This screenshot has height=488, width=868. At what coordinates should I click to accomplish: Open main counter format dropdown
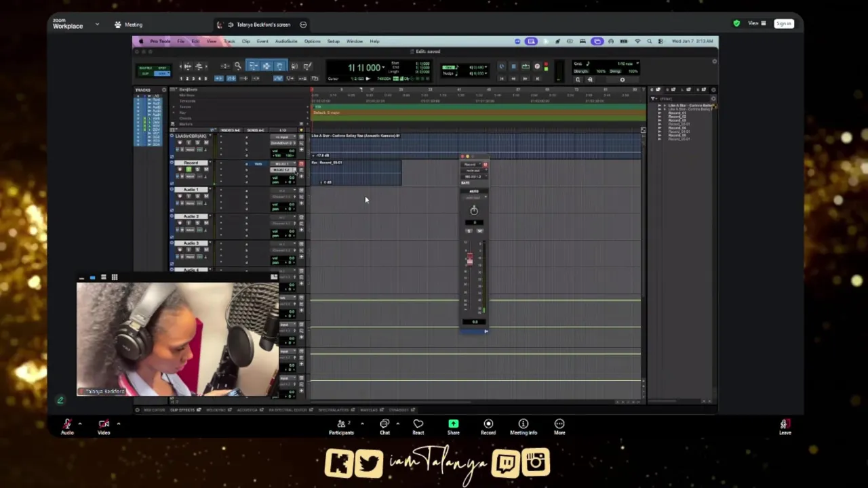coord(384,67)
